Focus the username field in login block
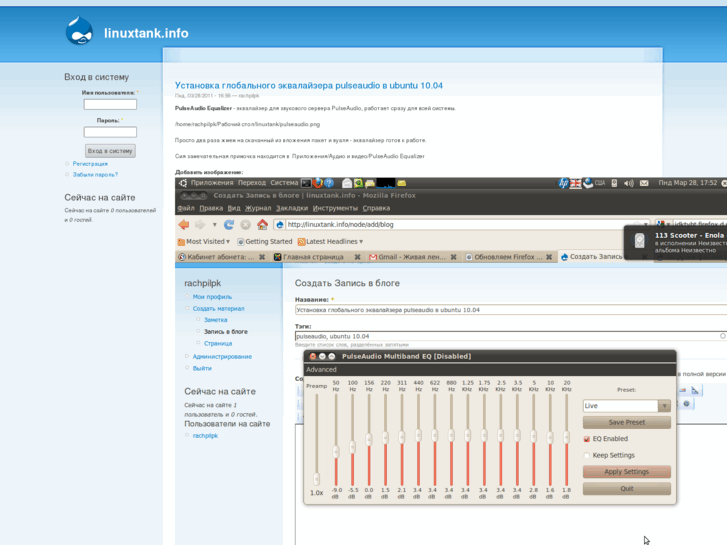727x545 pixels. 110,104
